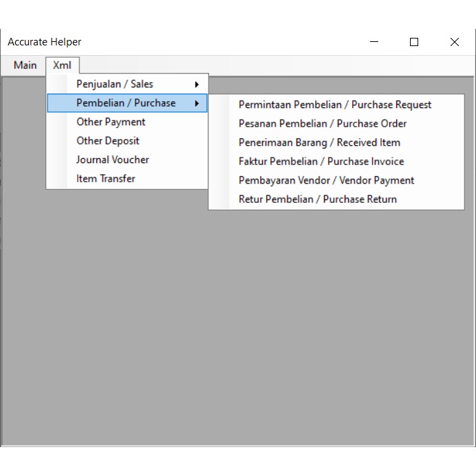The width and height of the screenshot is (476, 476).
Task: Close the Accurate Helper window
Action: pos(455,42)
